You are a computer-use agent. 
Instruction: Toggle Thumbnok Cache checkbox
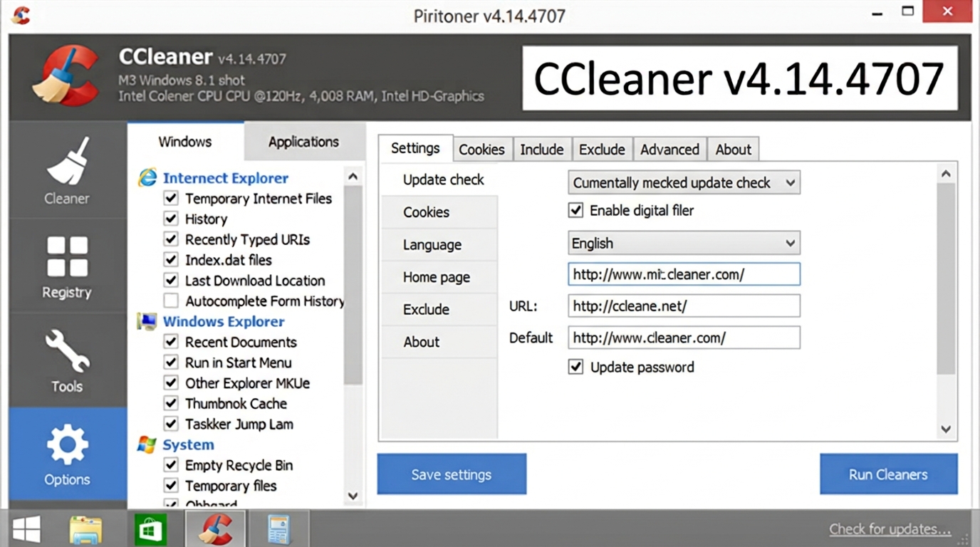coord(171,403)
